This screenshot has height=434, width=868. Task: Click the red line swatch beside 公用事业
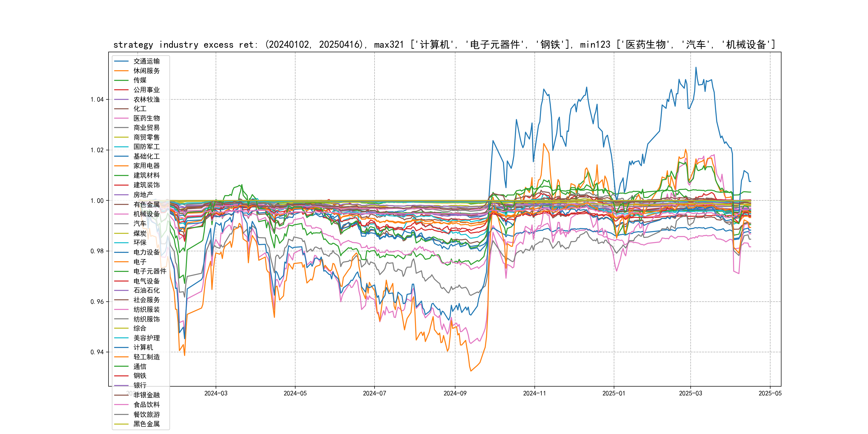(121, 90)
